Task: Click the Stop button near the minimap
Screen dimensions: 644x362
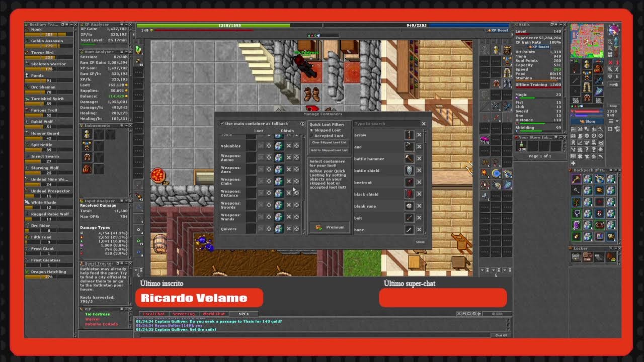Action: [x=613, y=106]
